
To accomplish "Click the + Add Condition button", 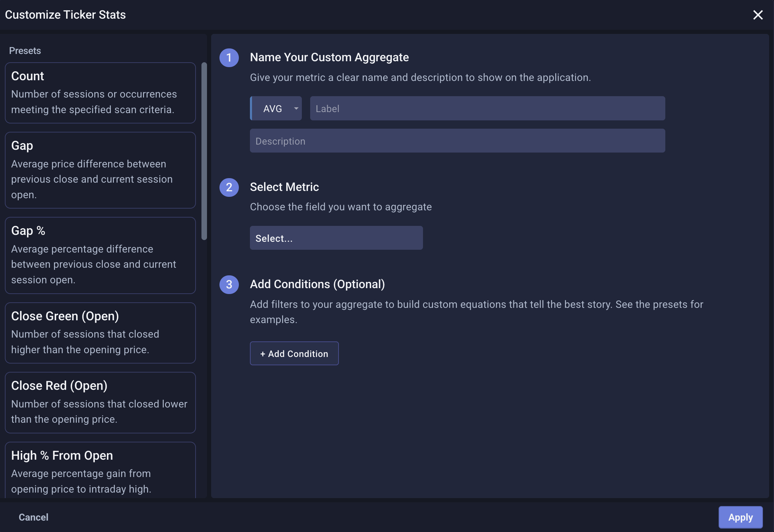I will [294, 353].
